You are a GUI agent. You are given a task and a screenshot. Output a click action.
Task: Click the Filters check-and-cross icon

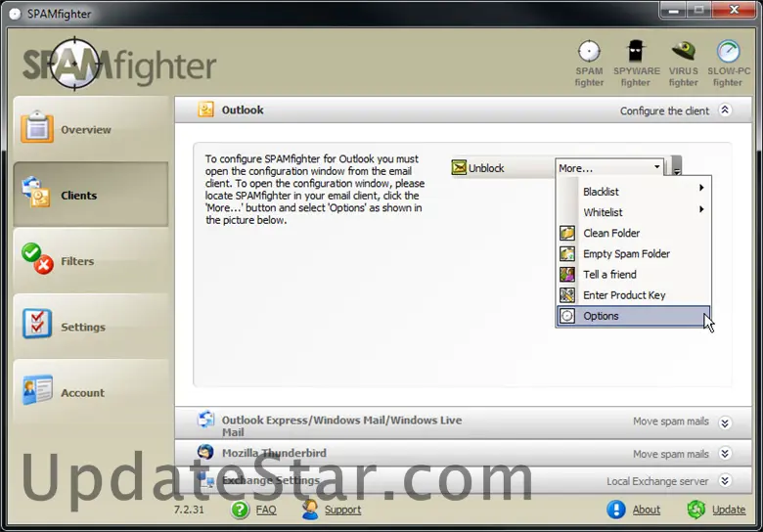37,259
